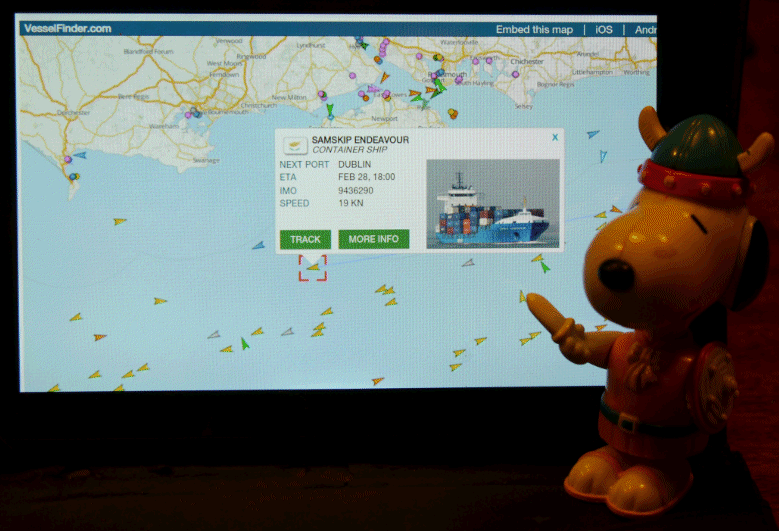
Task: Click the container ship photo thumbnail
Action: point(492,203)
